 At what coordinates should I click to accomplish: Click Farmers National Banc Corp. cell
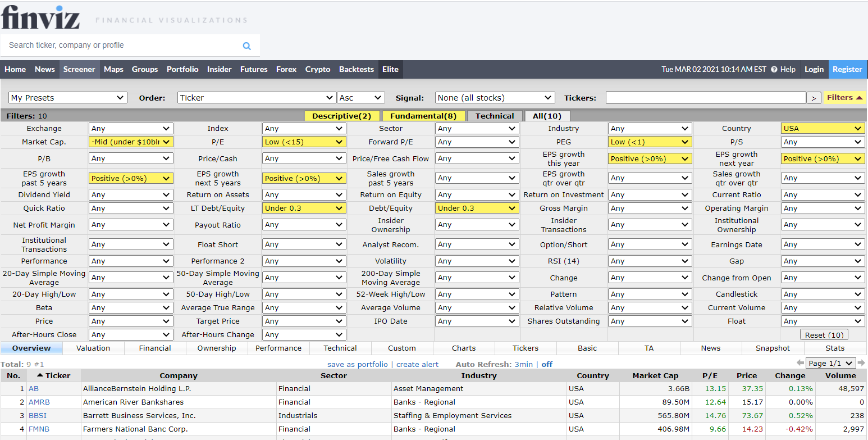(x=179, y=429)
